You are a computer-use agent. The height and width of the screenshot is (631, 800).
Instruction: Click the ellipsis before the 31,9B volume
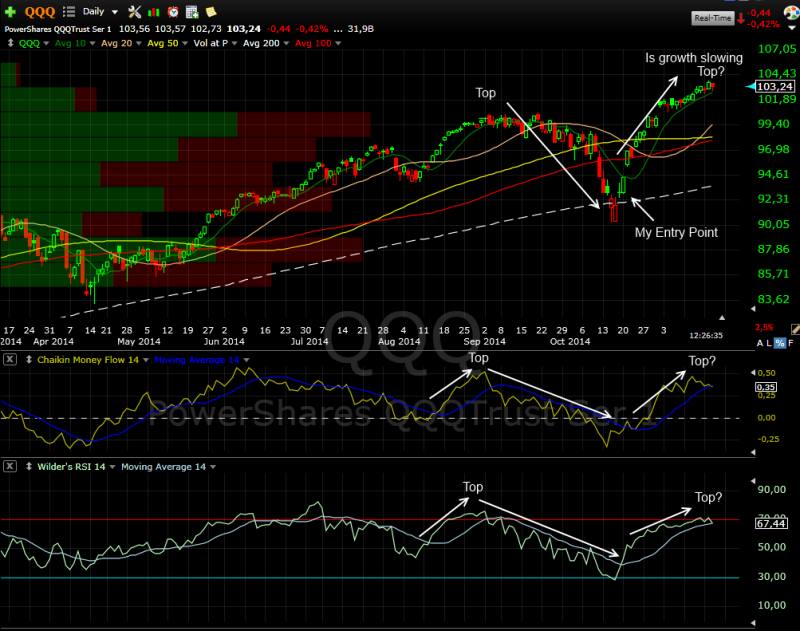(x=338, y=29)
